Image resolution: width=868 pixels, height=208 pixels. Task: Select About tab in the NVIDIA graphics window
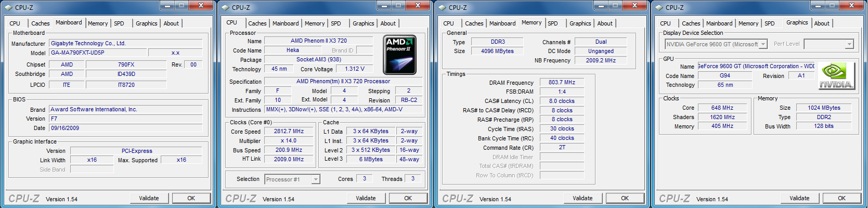tap(822, 23)
